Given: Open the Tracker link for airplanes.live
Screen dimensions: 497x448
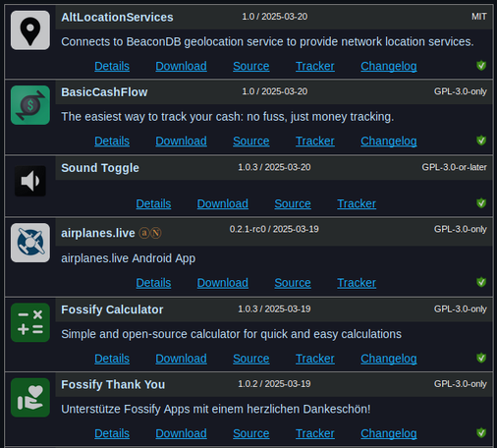Looking at the screenshot, I should click(357, 283).
